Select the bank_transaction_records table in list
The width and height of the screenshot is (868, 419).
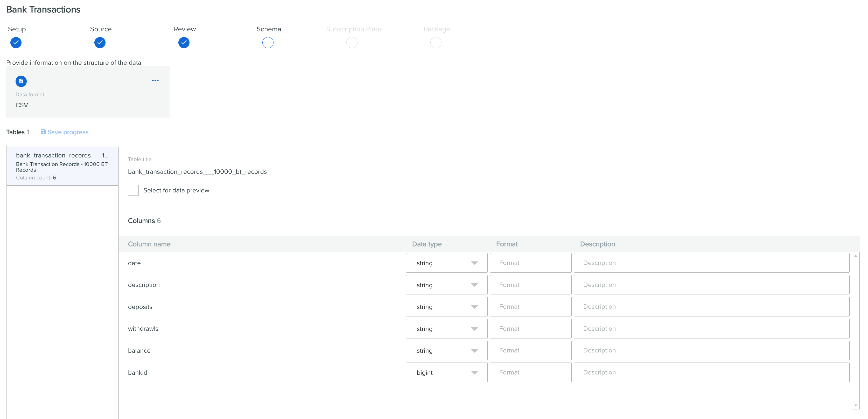click(62, 166)
